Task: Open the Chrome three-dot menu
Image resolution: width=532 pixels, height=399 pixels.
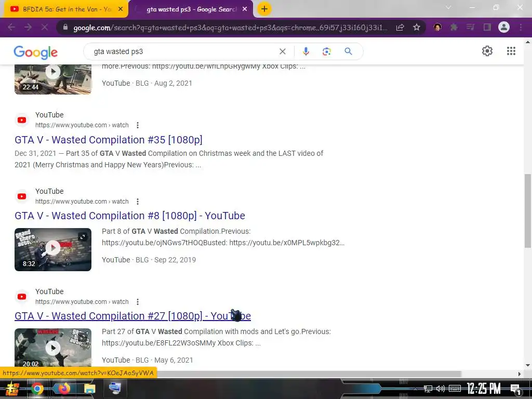Action: [521, 27]
